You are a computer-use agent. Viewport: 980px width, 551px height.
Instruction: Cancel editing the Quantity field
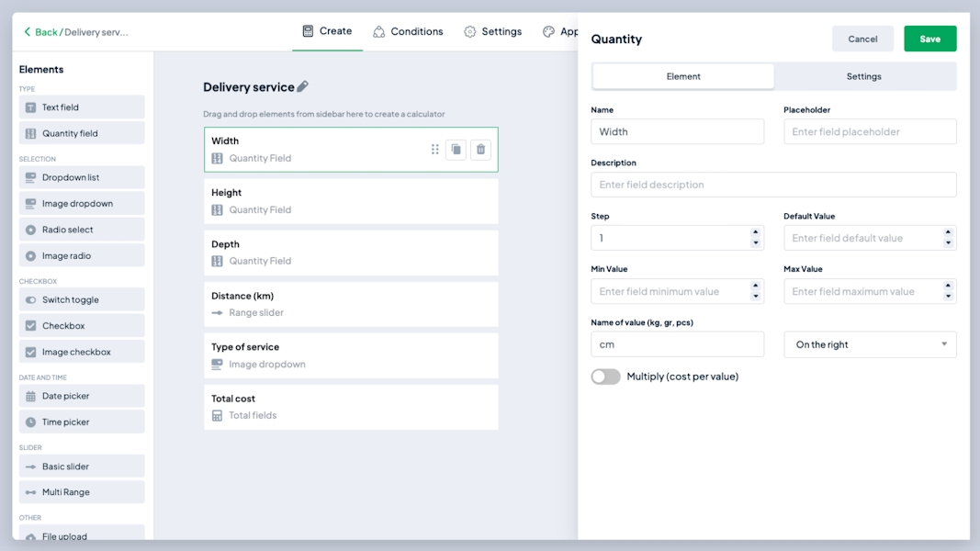[862, 39]
